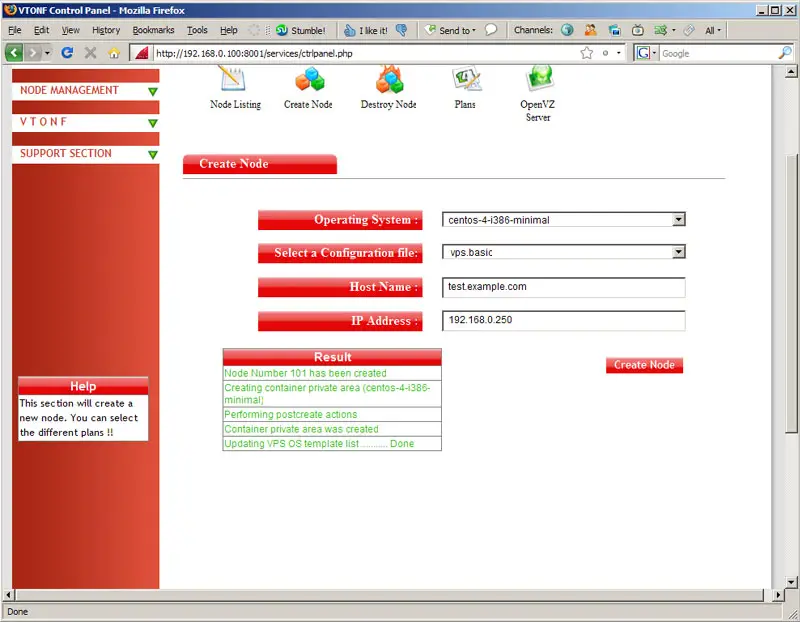Click the tag icon in Channels toolbar
The height and width of the screenshot is (622, 800).
689,30
